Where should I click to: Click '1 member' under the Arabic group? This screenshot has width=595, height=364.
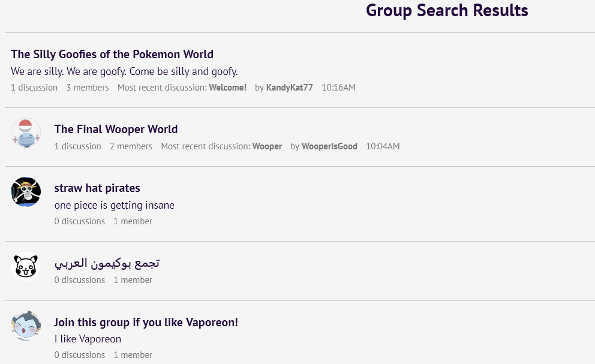pyautogui.click(x=133, y=279)
